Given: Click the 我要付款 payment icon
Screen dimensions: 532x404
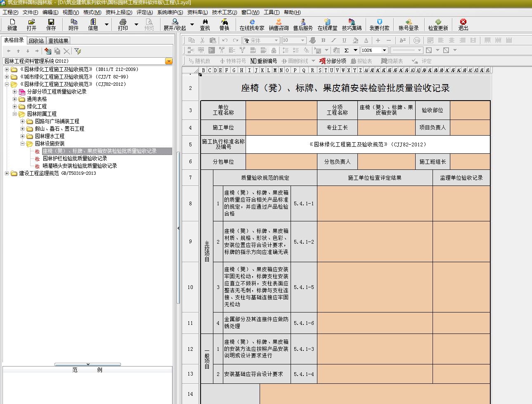Looking at the screenshot, I should click(x=379, y=24).
